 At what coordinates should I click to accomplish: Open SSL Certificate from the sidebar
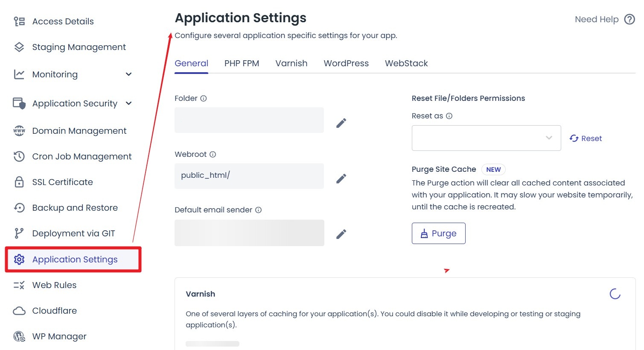pos(62,182)
